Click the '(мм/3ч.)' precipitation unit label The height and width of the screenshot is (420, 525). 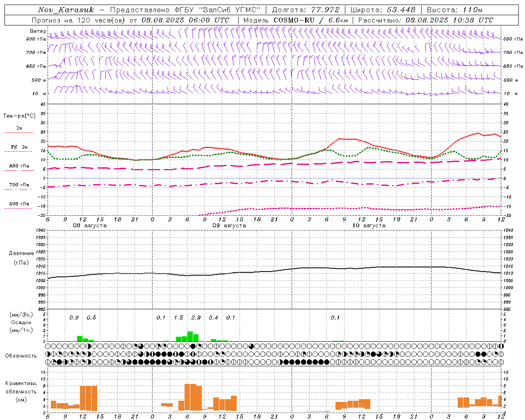pos(21,315)
